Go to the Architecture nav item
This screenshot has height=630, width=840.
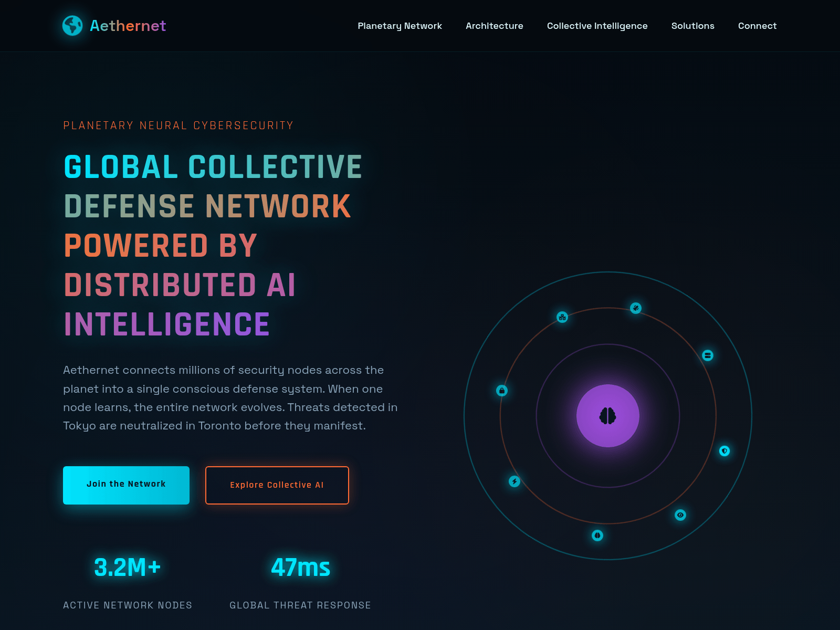click(x=495, y=26)
